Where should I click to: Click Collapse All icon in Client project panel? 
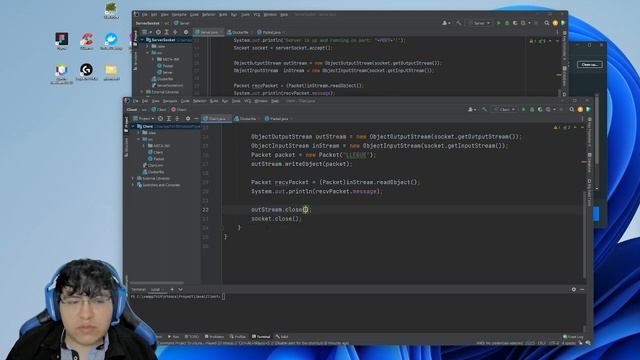pos(177,118)
